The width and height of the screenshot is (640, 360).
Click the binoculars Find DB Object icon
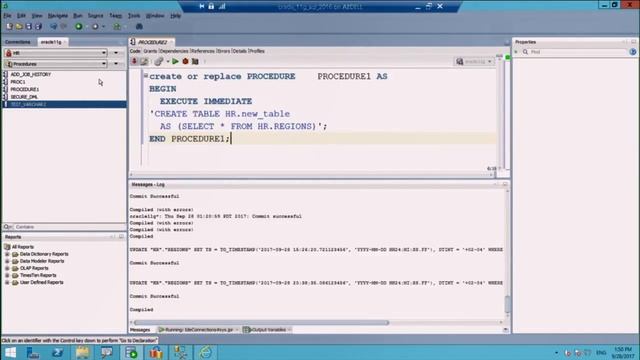click(x=139, y=27)
